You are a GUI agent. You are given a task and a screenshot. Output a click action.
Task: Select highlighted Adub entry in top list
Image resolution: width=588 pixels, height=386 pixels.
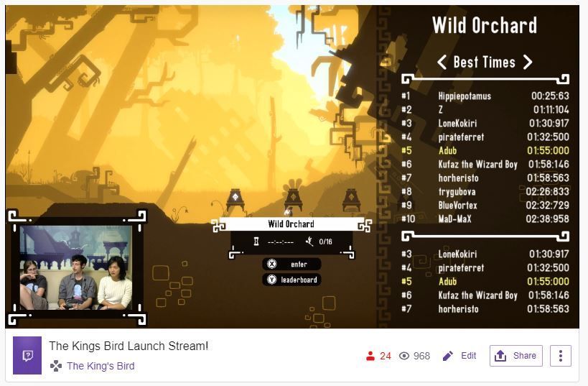485,150
